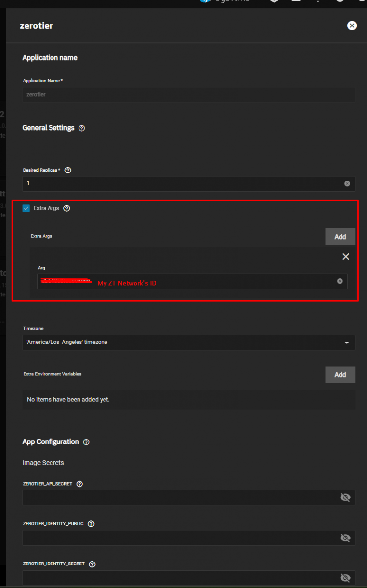367x588 pixels.
Task: Remove the Extra Args entry with X
Action: click(x=346, y=257)
